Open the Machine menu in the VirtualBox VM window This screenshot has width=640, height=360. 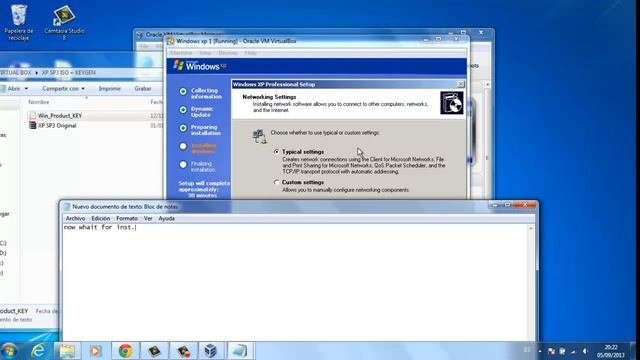[x=181, y=53]
